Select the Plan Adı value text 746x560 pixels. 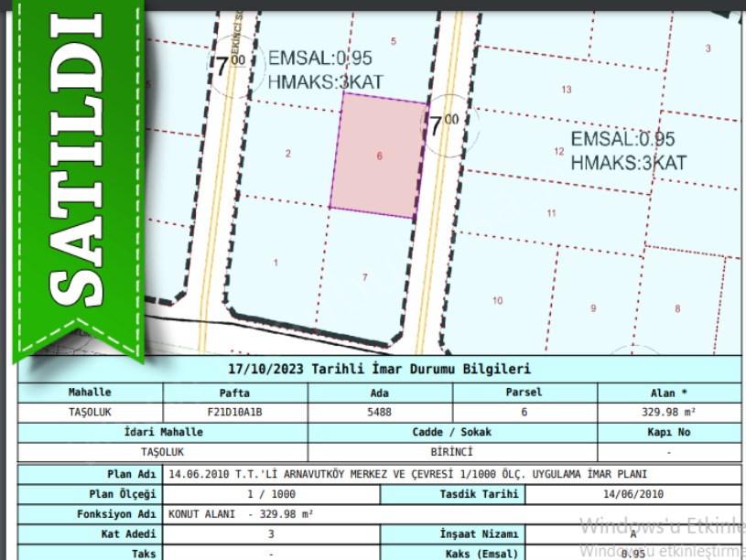407,475
